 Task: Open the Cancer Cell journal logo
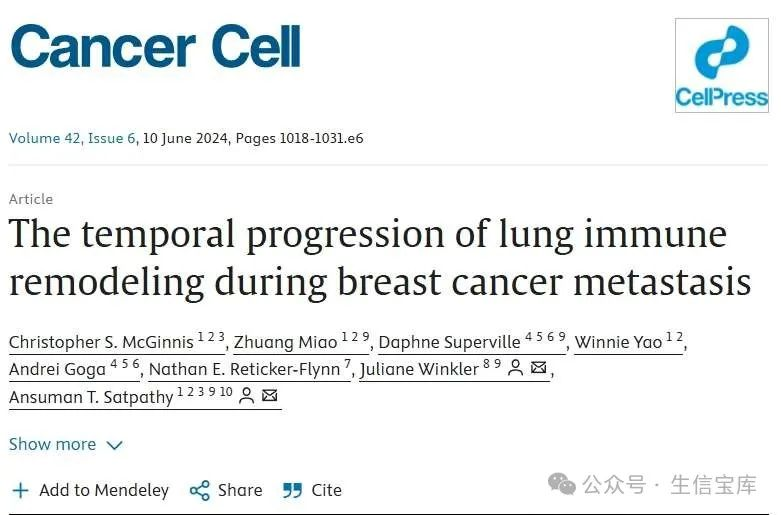point(155,46)
